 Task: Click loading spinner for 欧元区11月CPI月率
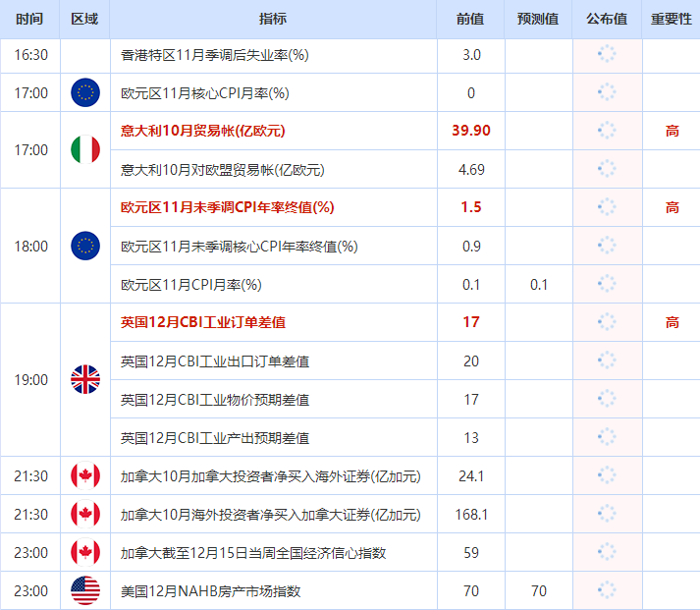[607, 284]
